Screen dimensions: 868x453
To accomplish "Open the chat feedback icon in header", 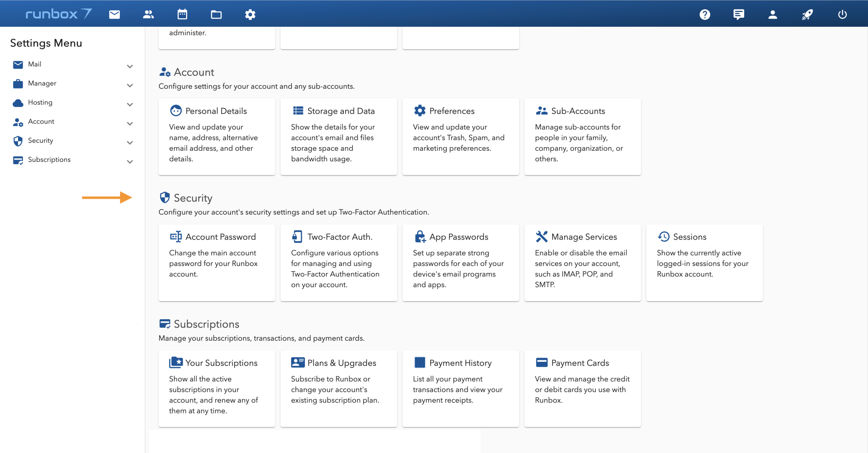I will pyautogui.click(x=738, y=14).
